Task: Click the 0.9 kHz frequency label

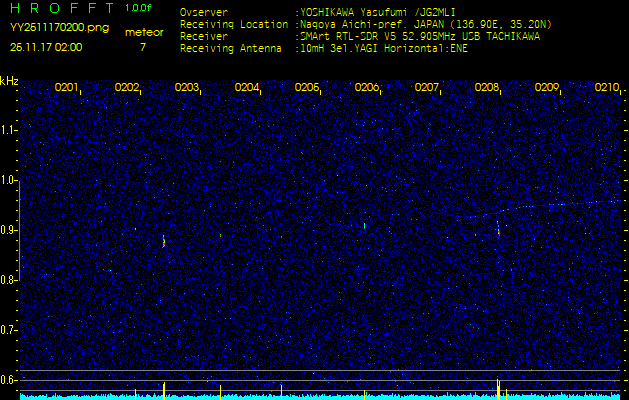Action: [x=7, y=230]
